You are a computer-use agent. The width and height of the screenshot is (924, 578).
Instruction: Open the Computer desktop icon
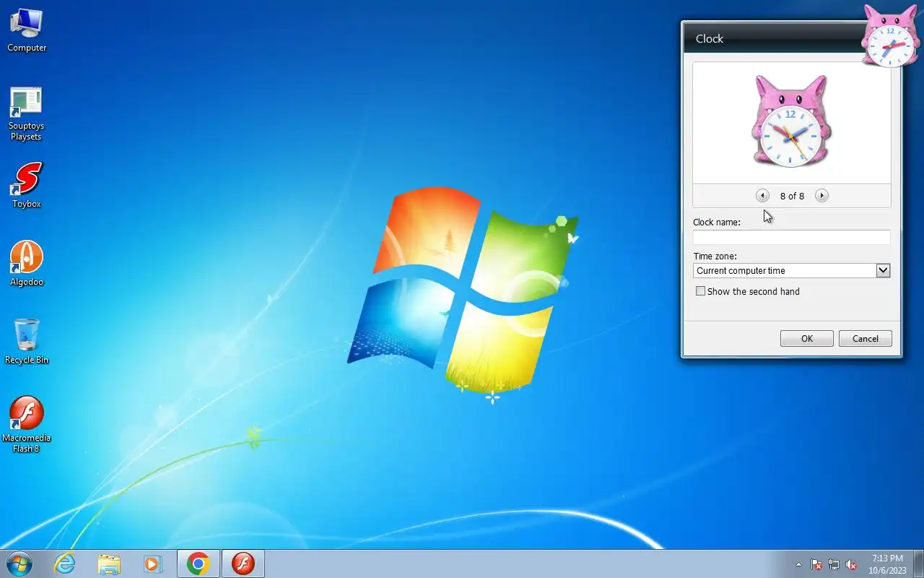27,30
